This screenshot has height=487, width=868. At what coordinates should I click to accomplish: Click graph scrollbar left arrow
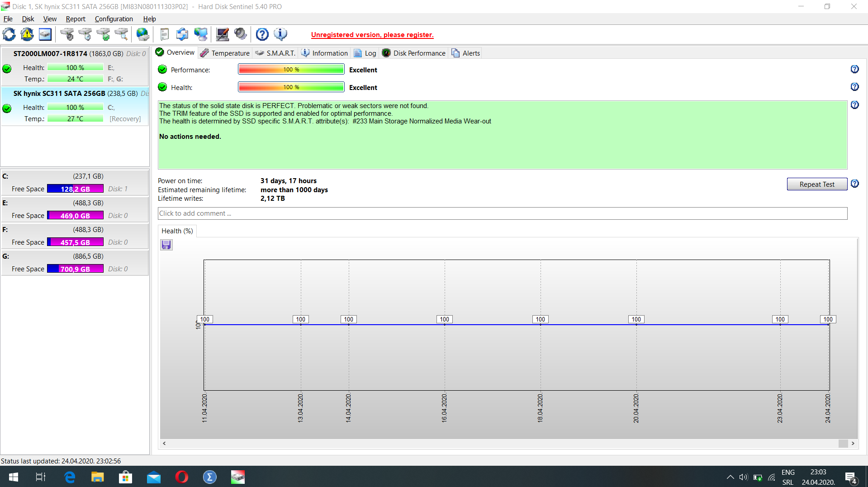[x=164, y=444]
